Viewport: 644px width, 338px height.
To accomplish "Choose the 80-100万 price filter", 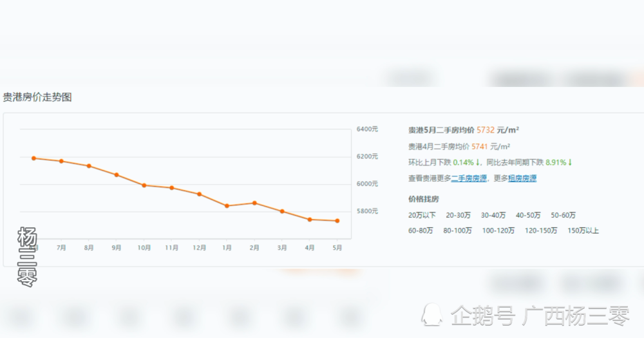I will 457,230.
